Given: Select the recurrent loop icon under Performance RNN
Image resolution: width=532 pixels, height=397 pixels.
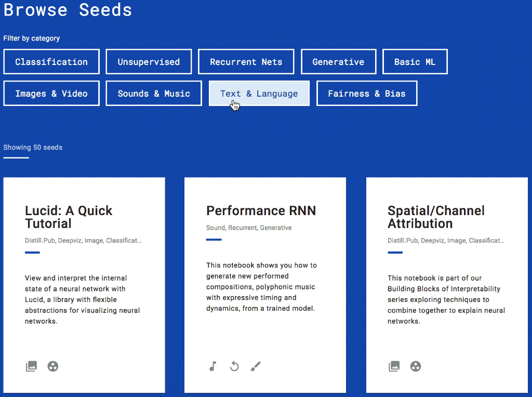Looking at the screenshot, I should point(234,366).
